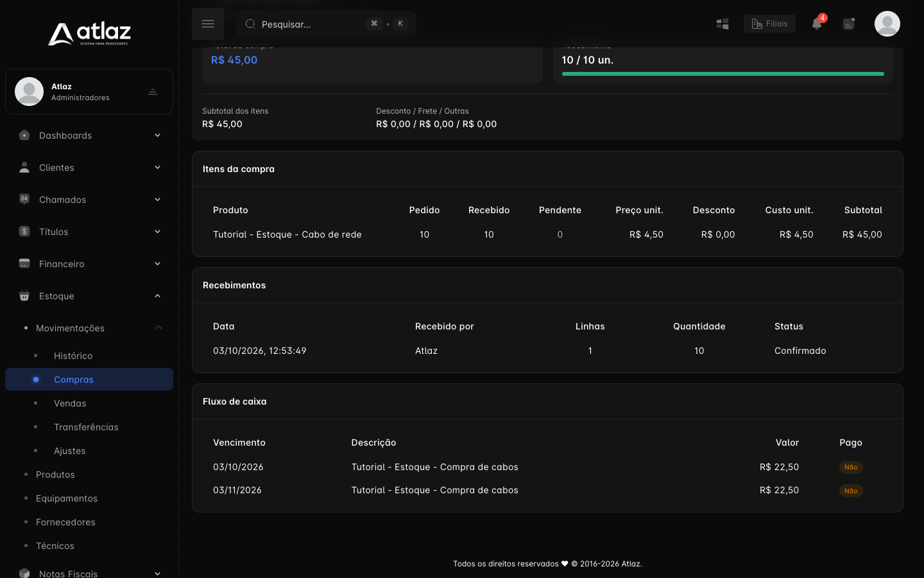
Task: Click the Atlaz profile card settings icon
Action: coord(153,92)
